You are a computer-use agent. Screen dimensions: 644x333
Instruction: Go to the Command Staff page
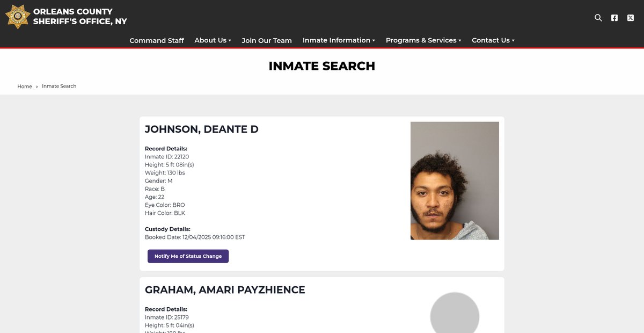click(x=157, y=40)
